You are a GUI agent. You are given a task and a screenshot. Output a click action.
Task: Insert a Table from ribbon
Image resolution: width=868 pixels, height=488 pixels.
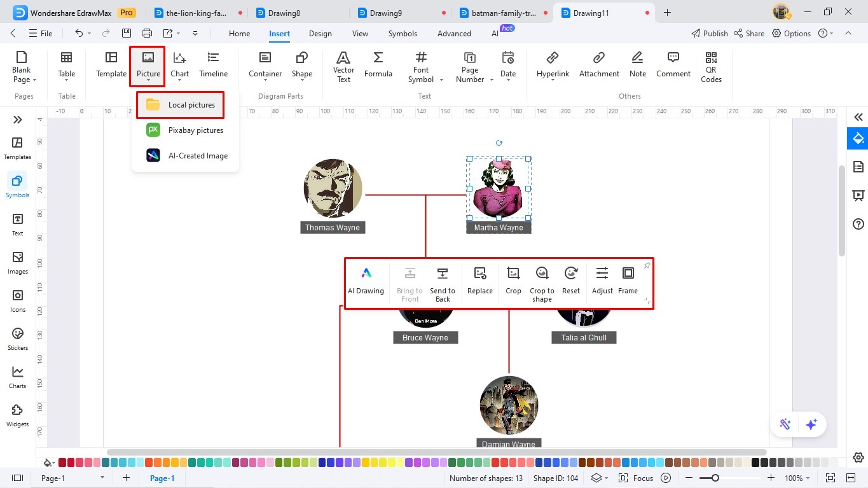click(x=66, y=65)
